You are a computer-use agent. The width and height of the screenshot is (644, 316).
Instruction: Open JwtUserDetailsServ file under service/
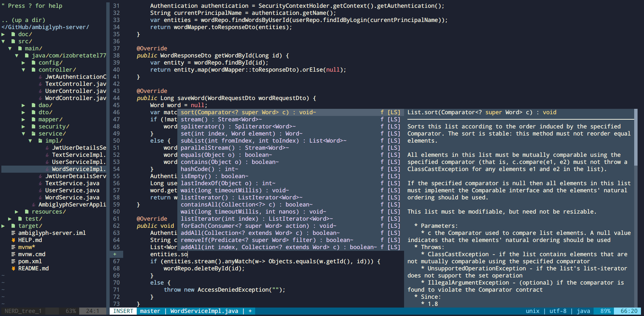point(75,176)
